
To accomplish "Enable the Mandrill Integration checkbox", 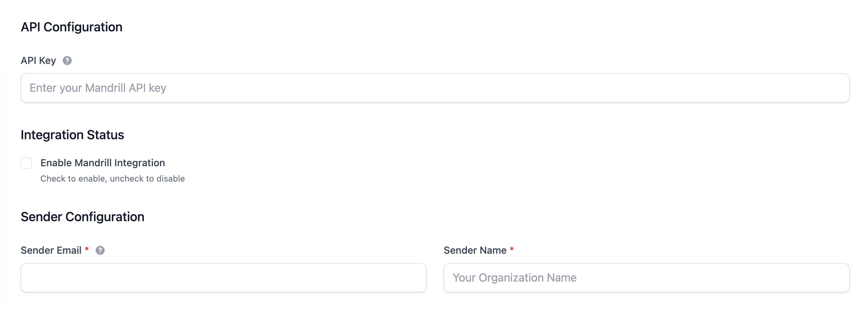I will pyautogui.click(x=26, y=163).
